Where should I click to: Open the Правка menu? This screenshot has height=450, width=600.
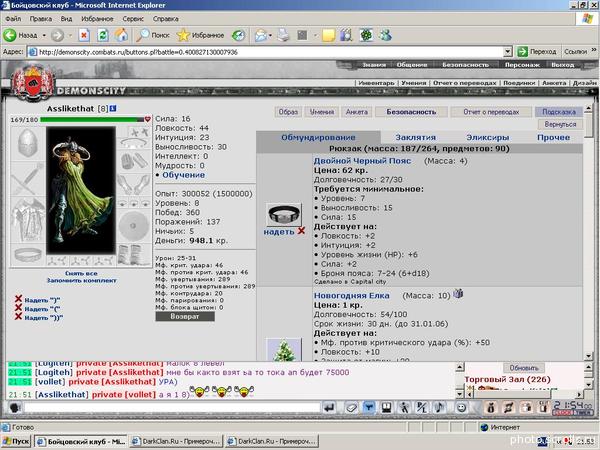click(x=41, y=19)
